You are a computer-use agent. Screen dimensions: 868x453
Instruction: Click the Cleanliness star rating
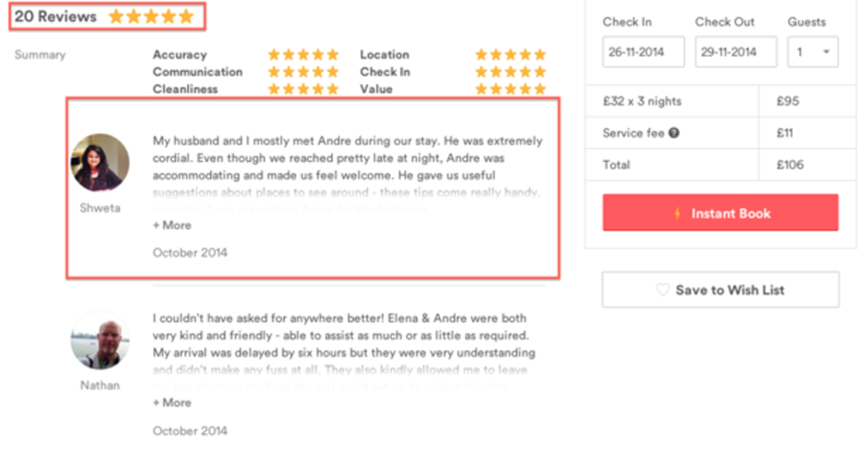click(303, 89)
